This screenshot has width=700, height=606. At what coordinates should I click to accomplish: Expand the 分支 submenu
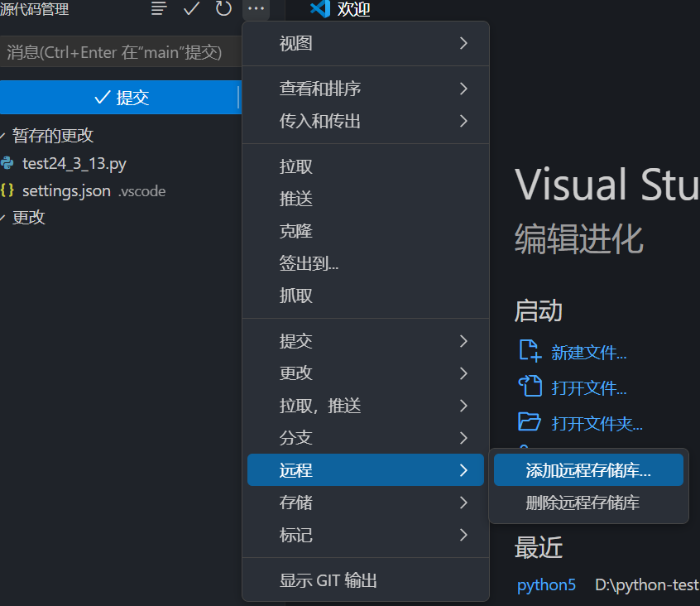[366, 438]
